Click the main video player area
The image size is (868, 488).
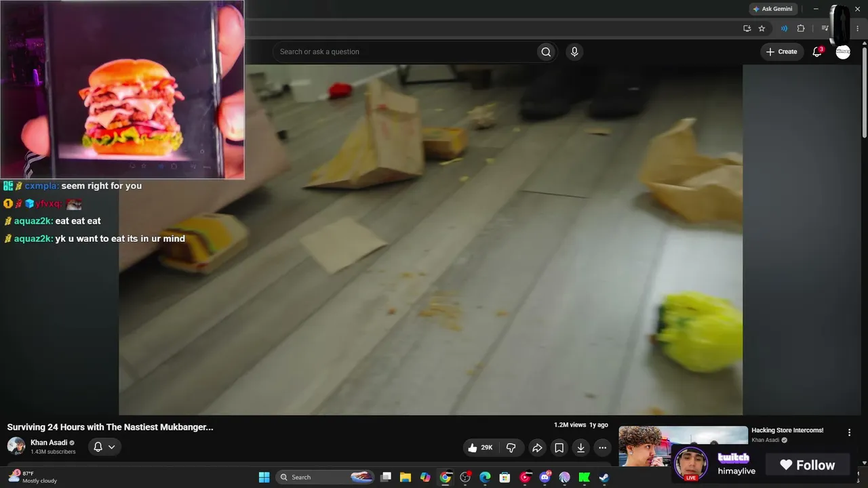(x=431, y=240)
